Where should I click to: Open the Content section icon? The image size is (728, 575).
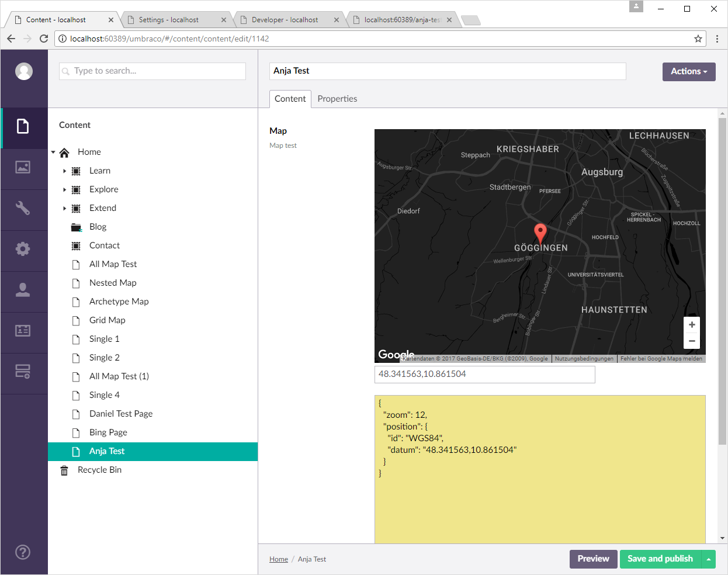23,126
